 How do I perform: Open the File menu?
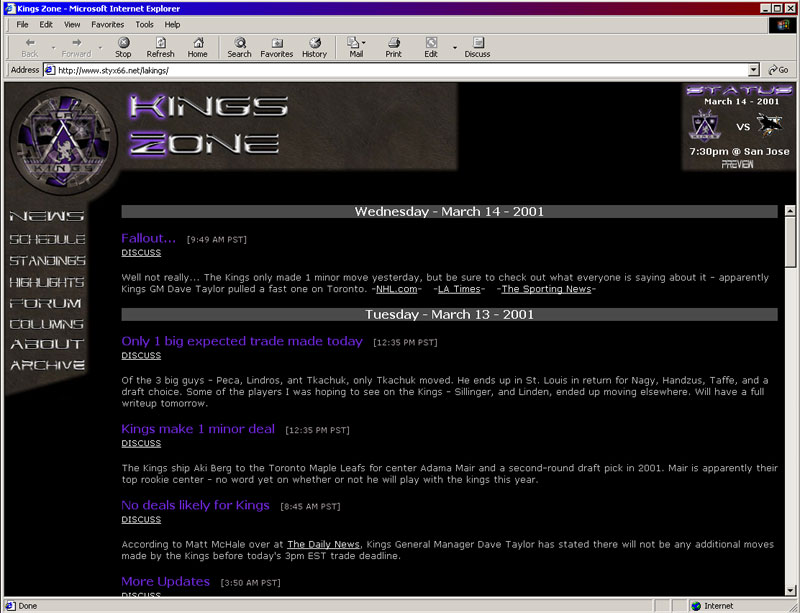[x=22, y=24]
